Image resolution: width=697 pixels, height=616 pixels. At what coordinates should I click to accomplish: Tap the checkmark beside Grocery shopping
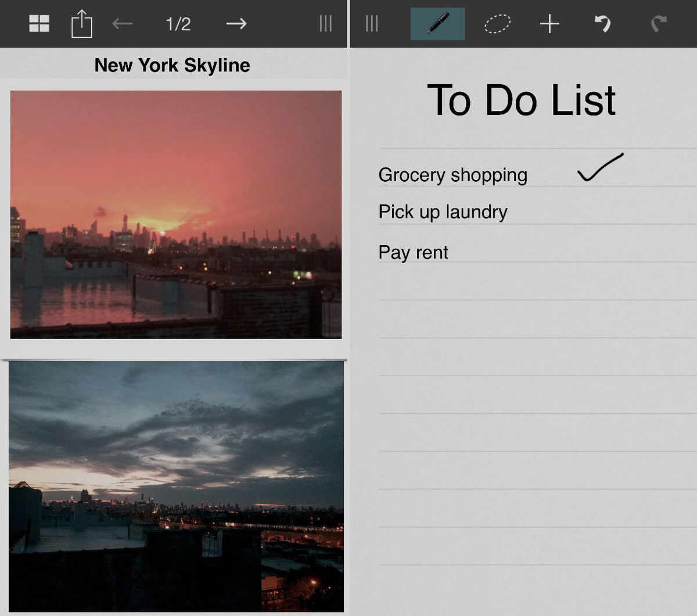pos(600,168)
